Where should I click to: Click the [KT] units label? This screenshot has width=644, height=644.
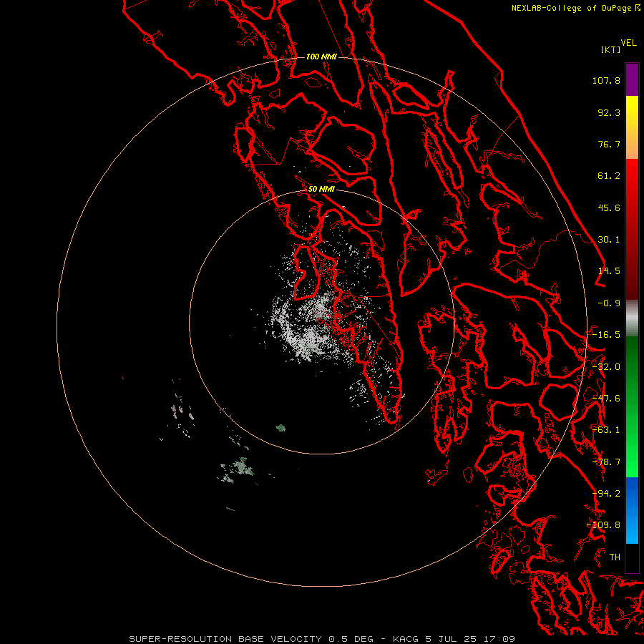[x=611, y=49]
